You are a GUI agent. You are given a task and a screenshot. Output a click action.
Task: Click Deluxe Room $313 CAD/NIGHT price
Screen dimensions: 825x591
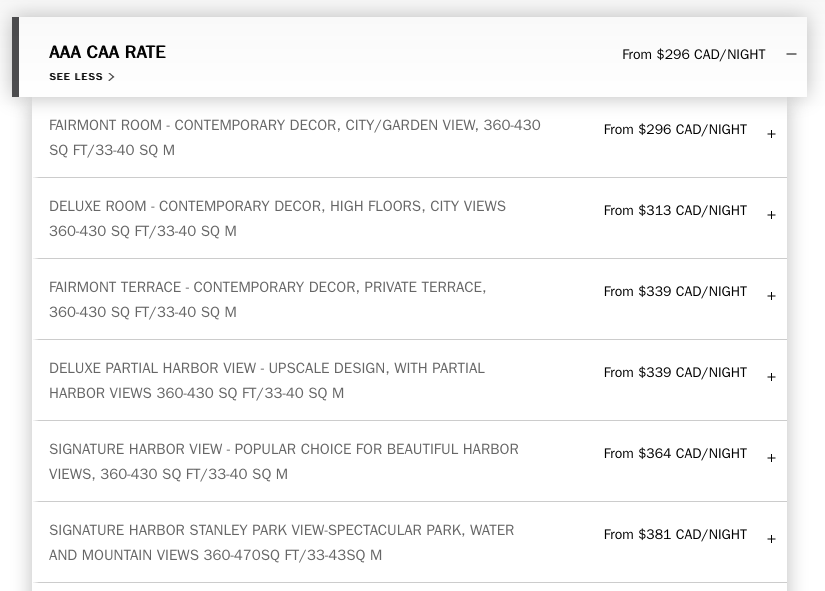point(675,211)
